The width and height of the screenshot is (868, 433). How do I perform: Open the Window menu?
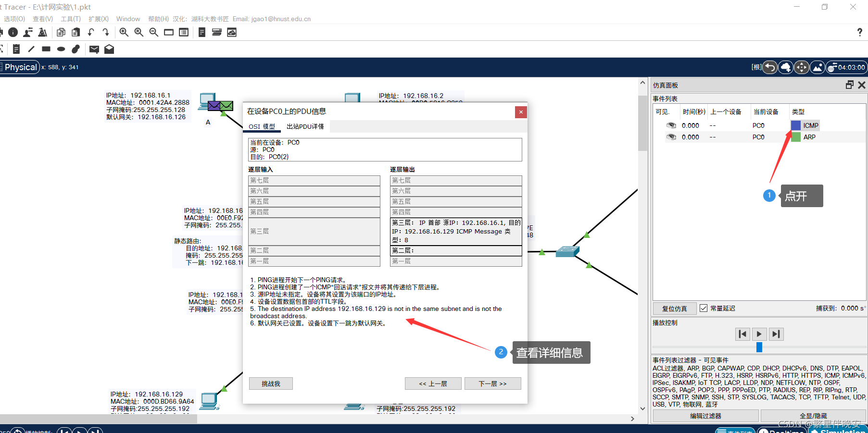(128, 19)
